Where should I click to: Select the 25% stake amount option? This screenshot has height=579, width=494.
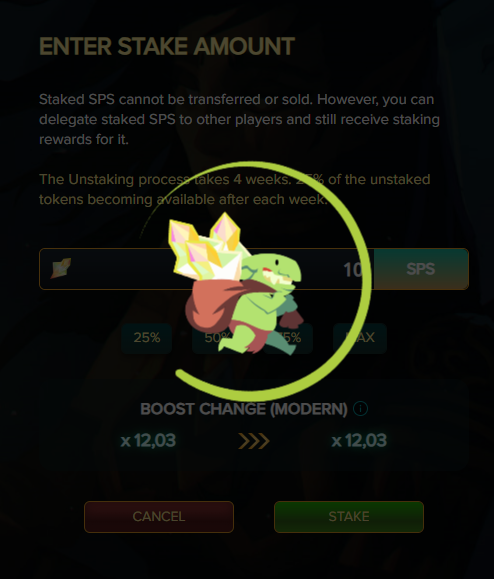pyautogui.click(x=147, y=338)
